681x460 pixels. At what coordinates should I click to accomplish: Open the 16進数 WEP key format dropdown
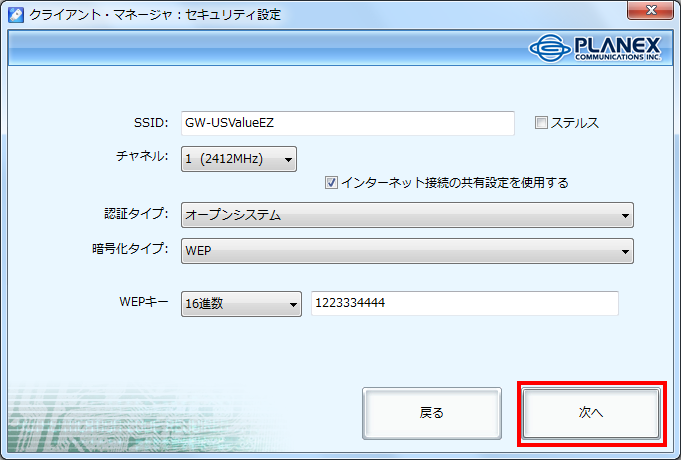tap(241, 304)
